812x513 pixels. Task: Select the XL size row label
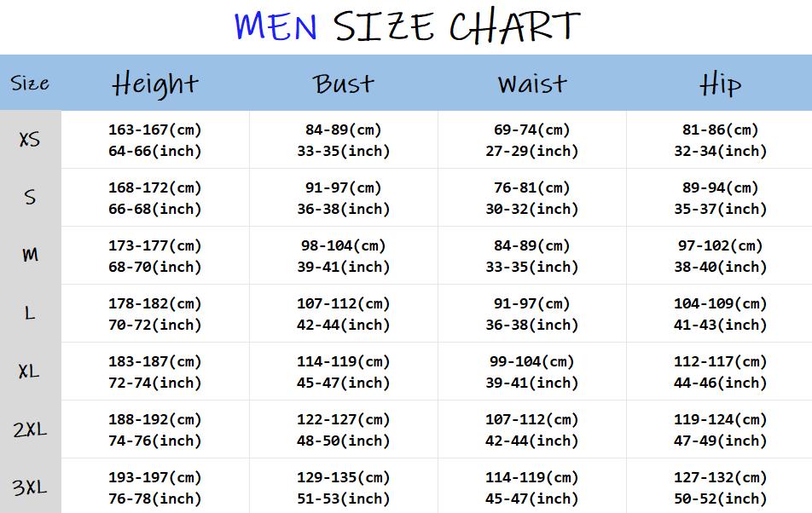(x=29, y=371)
